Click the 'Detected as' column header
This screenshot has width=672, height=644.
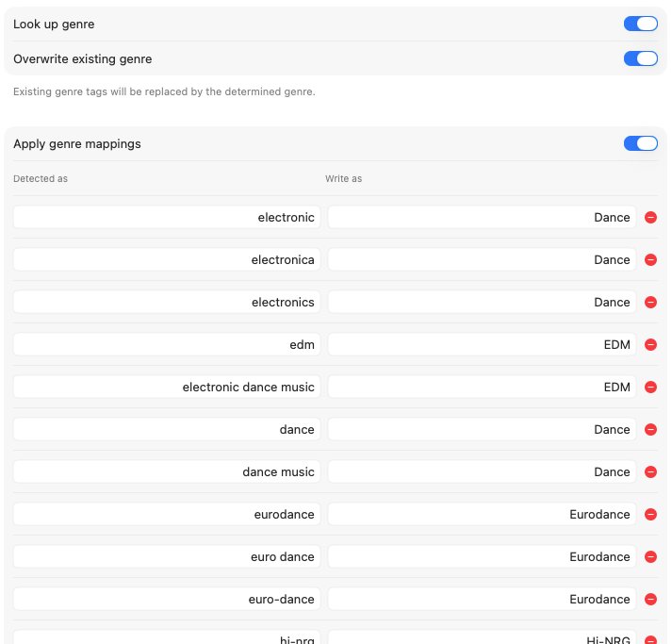pyautogui.click(x=41, y=179)
